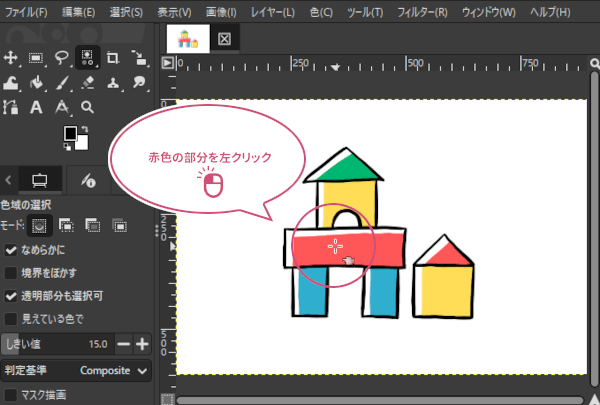Enable the 境界をぼかす feather edges checkbox
This screenshot has height=405, width=600.
pos(11,273)
